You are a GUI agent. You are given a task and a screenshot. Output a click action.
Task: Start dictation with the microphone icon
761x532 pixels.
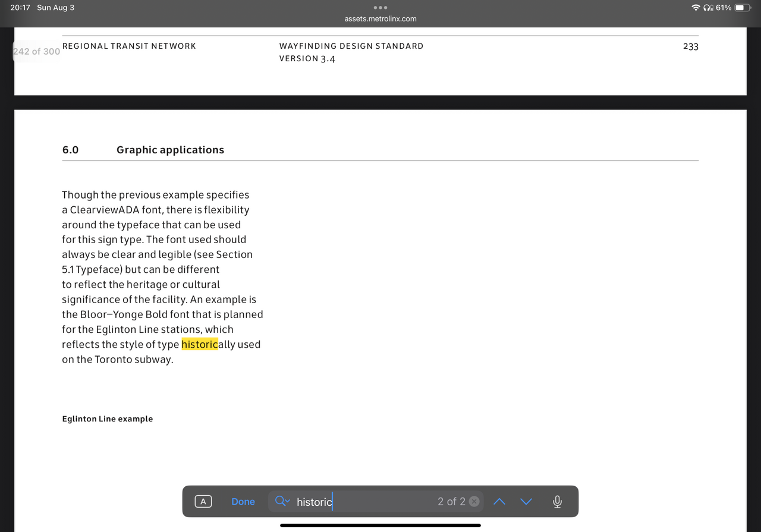[557, 502]
